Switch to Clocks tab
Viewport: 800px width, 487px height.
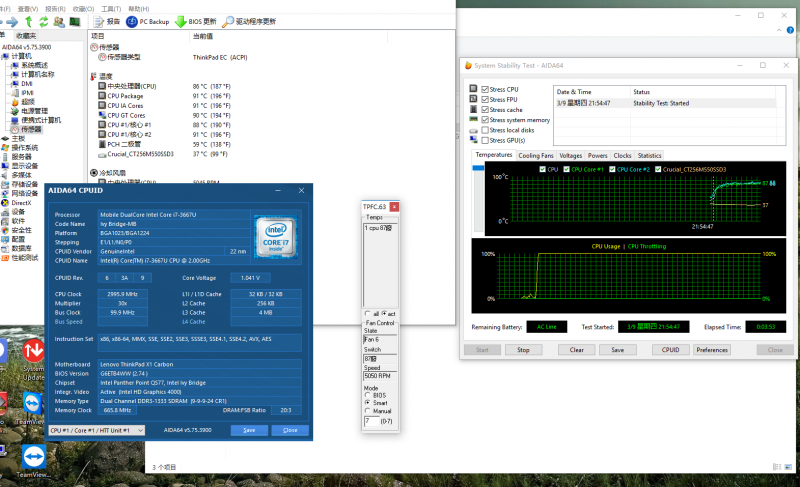(622, 156)
